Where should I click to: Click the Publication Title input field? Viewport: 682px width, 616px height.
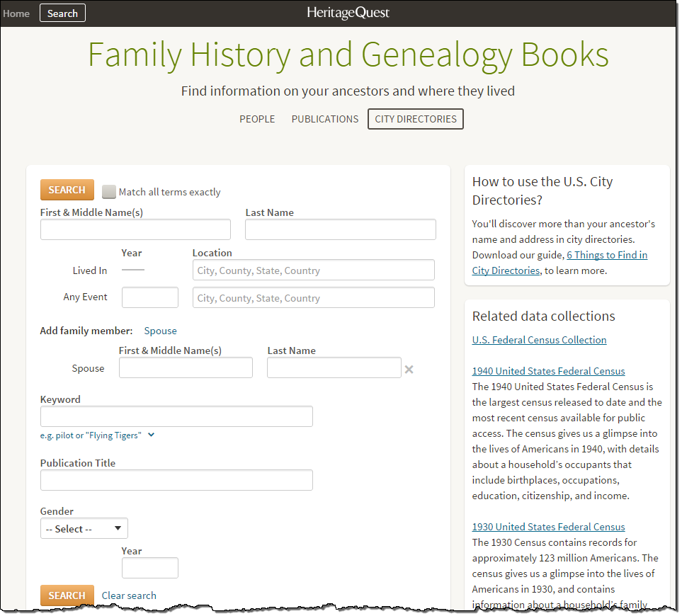point(176,480)
